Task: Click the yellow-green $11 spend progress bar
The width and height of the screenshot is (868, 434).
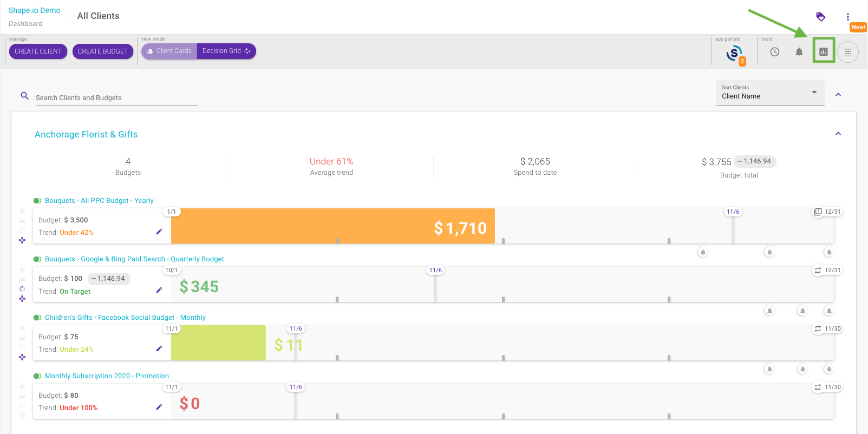Action: click(x=218, y=343)
